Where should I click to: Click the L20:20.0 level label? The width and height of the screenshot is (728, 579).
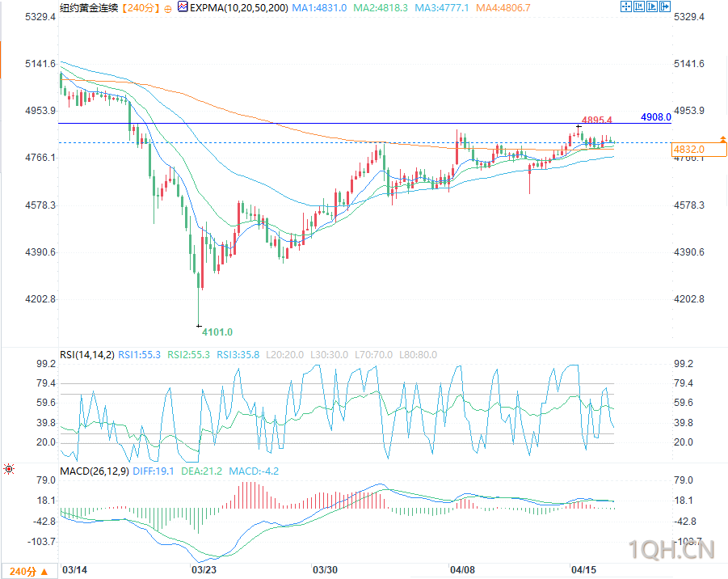click(x=285, y=355)
